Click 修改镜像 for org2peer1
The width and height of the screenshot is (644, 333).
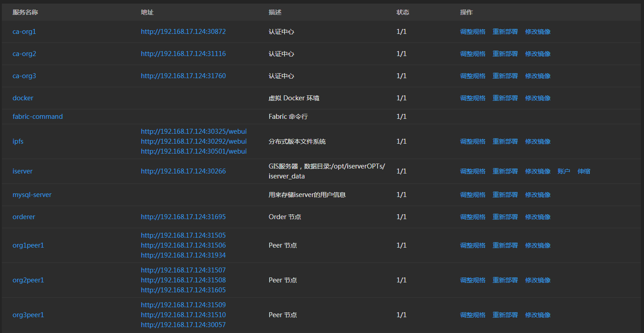pyautogui.click(x=537, y=280)
